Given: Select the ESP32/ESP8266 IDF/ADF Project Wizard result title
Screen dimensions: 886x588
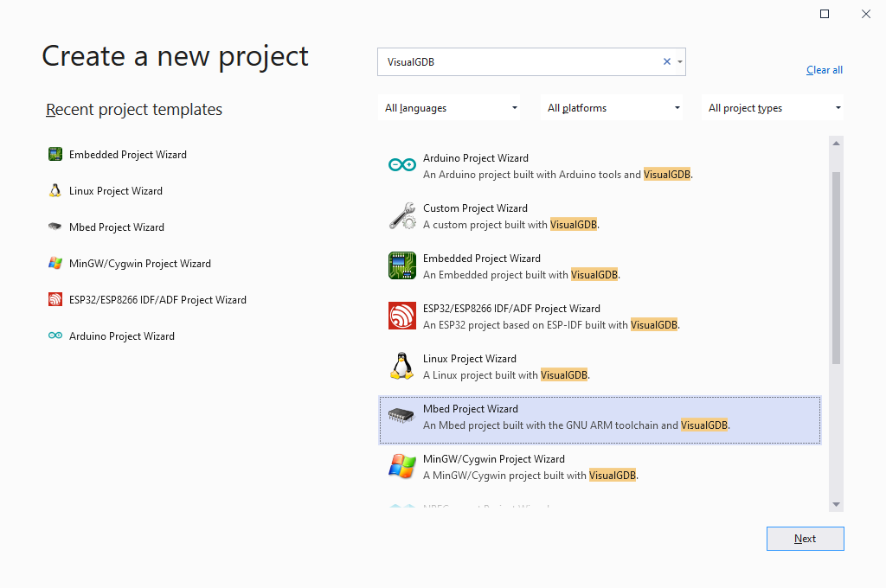Looking at the screenshot, I should 512,309.
